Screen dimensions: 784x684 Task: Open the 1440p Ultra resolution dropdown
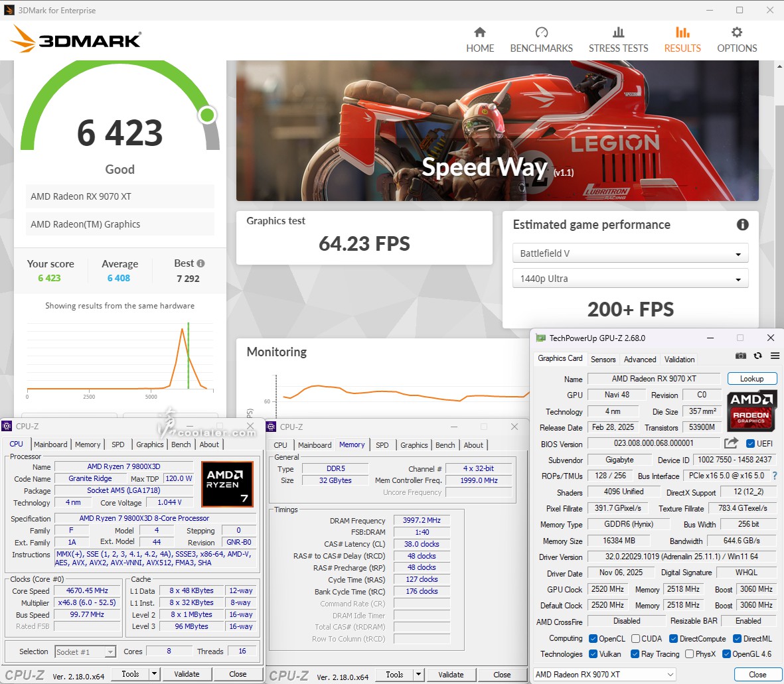point(630,279)
